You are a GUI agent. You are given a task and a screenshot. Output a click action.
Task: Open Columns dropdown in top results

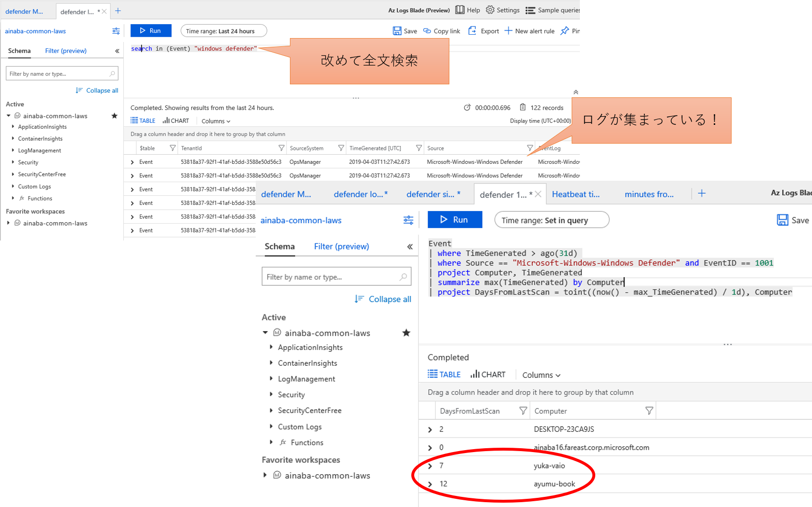pyautogui.click(x=216, y=121)
